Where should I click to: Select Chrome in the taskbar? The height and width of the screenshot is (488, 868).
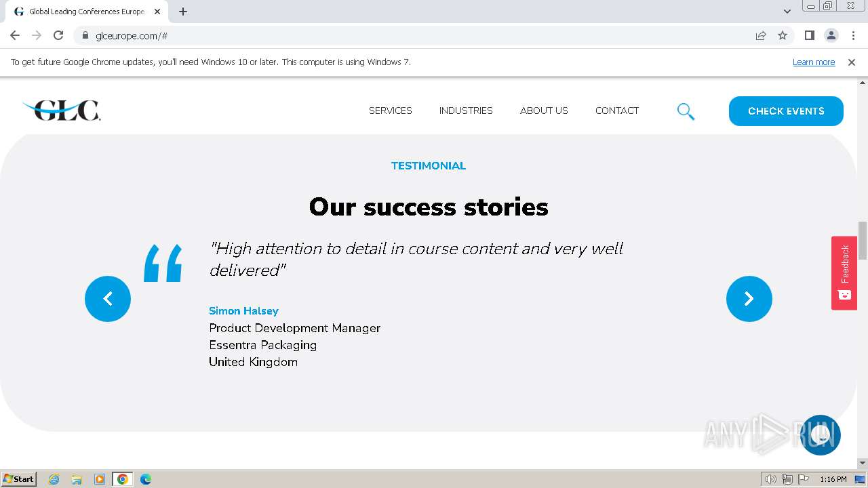click(x=123, y=479)
